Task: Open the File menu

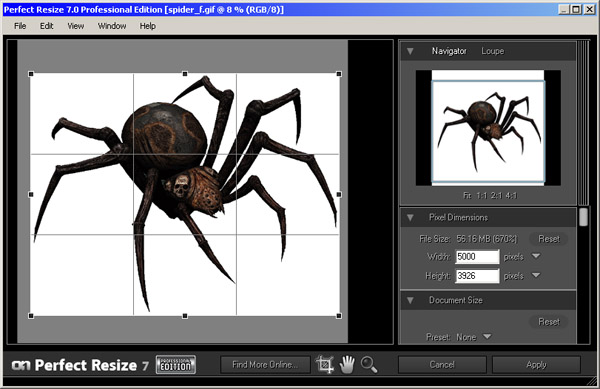Action: click(20, 26)
